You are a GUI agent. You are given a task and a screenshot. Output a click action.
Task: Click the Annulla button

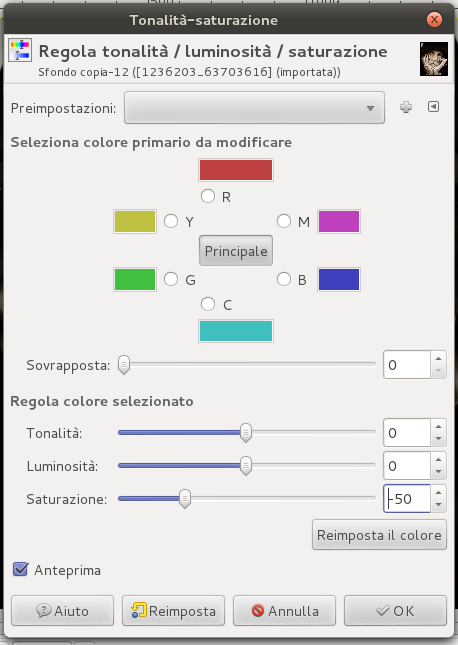284,611
